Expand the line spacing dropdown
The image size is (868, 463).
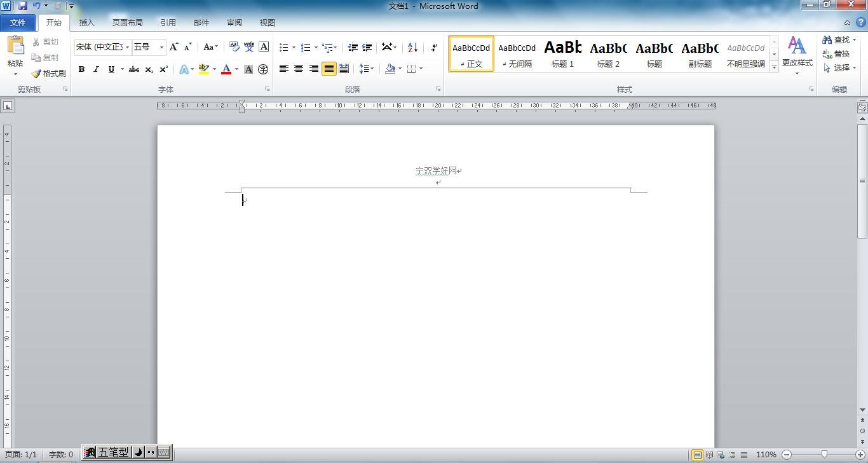371,69
